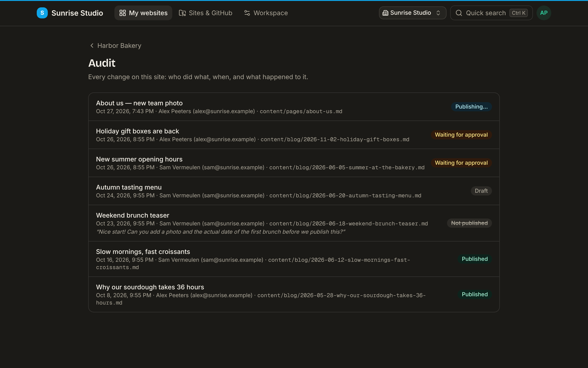
Task: Click the weekend-brunch-teaser.md file path
Action: pos(348,223)
